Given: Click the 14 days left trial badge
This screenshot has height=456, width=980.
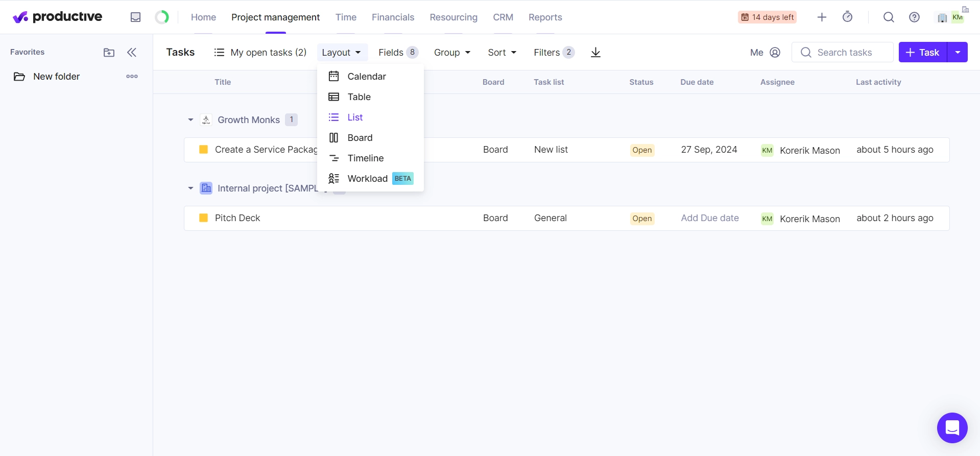Looking at the screenshot, I should pyautogui.click(x=767, y=17).
